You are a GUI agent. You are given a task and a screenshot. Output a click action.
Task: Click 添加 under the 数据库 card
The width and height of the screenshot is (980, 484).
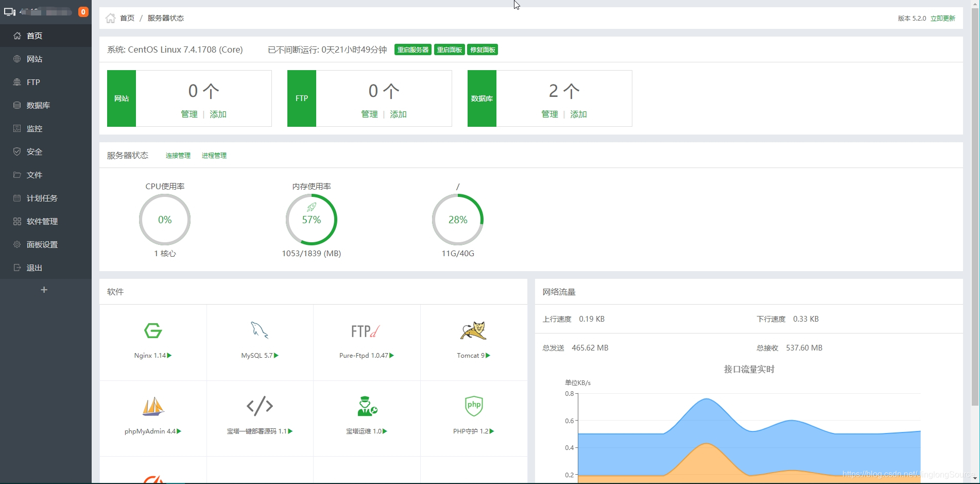(578, 114)
